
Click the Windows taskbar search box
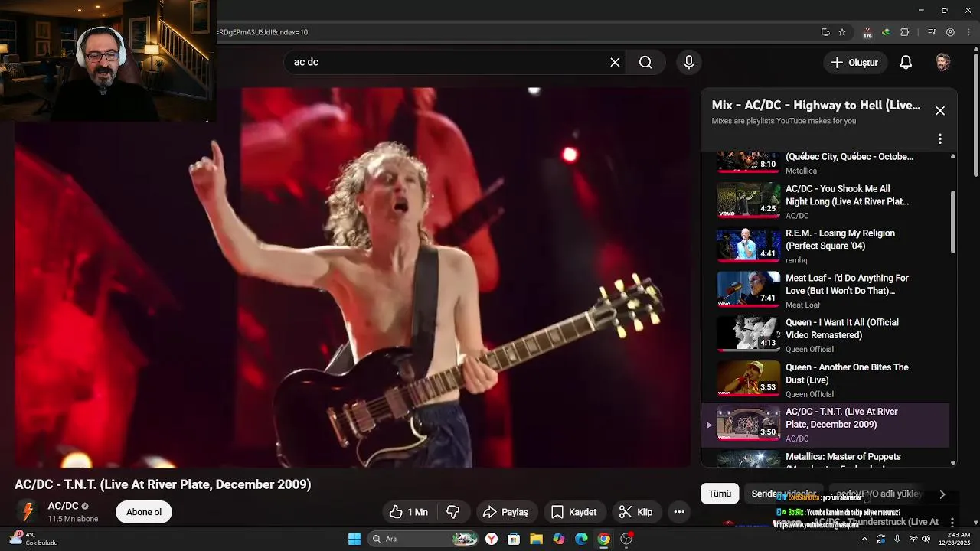coord(423,539)
